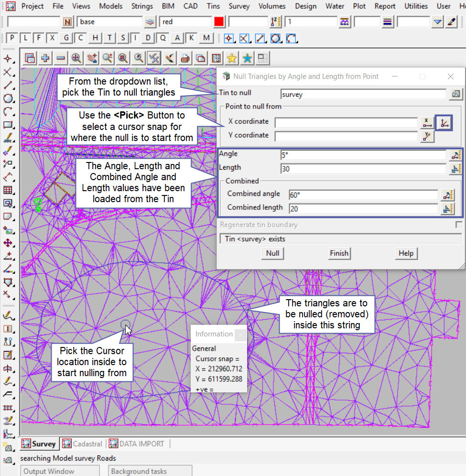The width and height of the screenshot is (466, 476).
Task: Click the print plot icon in view toolbar
Action: 185,58
